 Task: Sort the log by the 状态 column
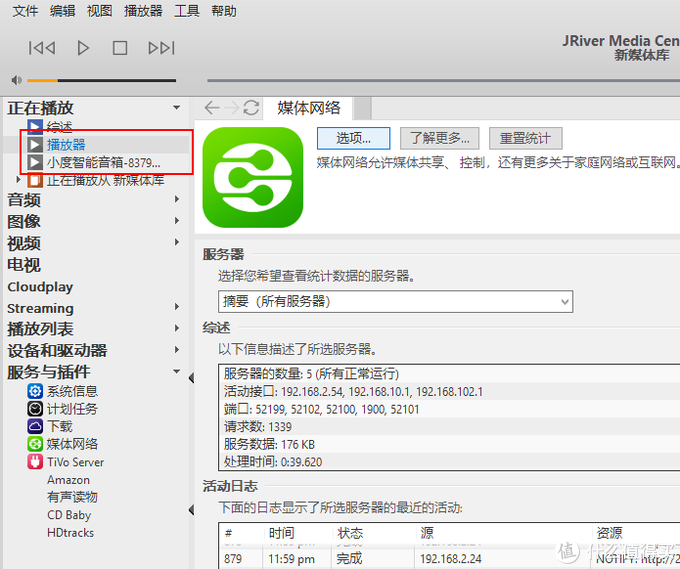pos(374,533)
